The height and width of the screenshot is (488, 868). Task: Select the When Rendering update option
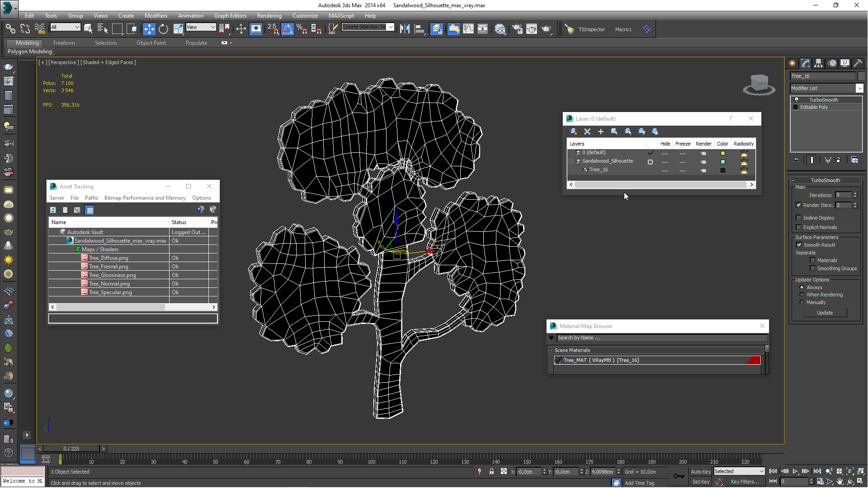tap(802, 295)
